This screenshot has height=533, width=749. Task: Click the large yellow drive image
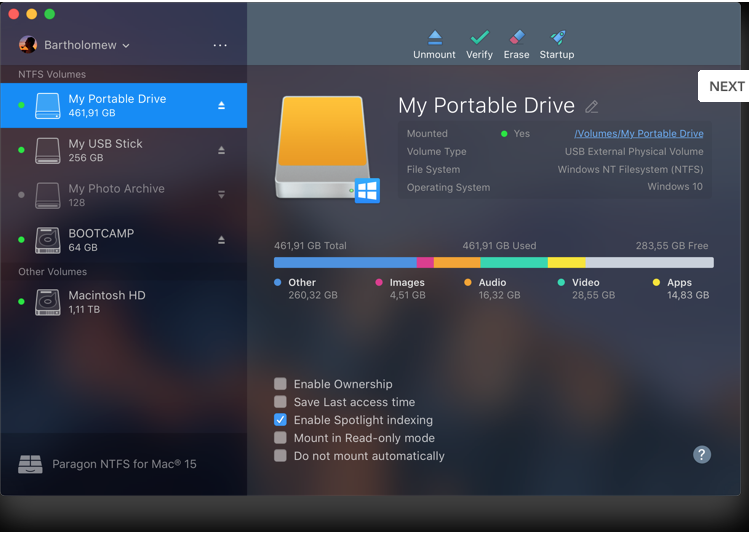[x=322, y=147]
